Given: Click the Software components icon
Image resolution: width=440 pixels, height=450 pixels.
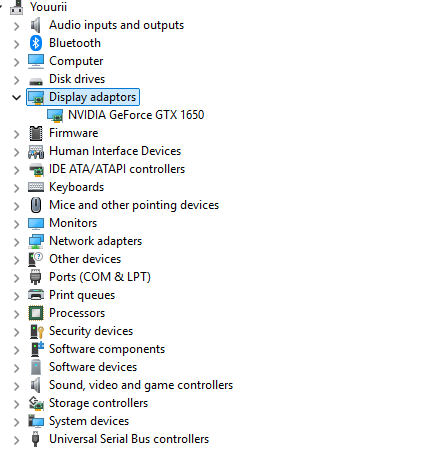Looking at the screenshot, I should [x=37, y=349].
